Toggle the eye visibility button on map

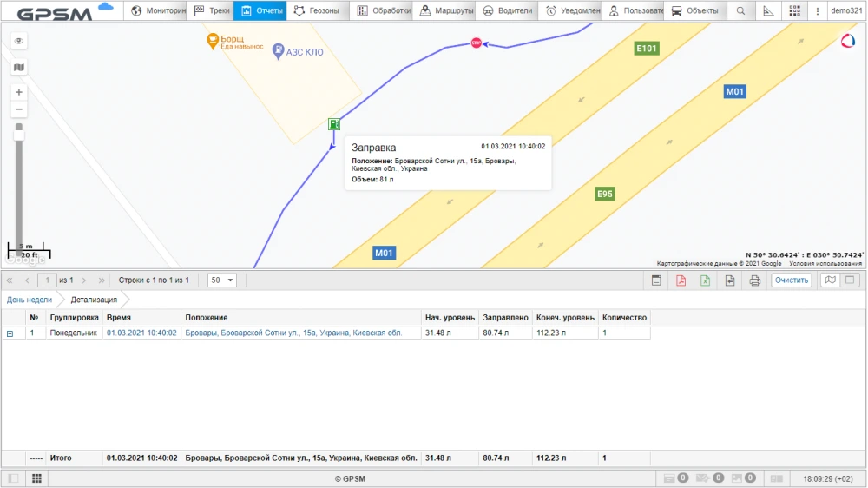tap(19, 41)
